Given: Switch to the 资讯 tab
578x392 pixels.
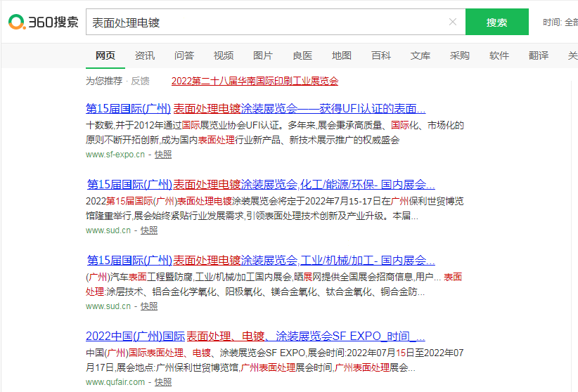Looking at the screenshot, I should 145,55.
